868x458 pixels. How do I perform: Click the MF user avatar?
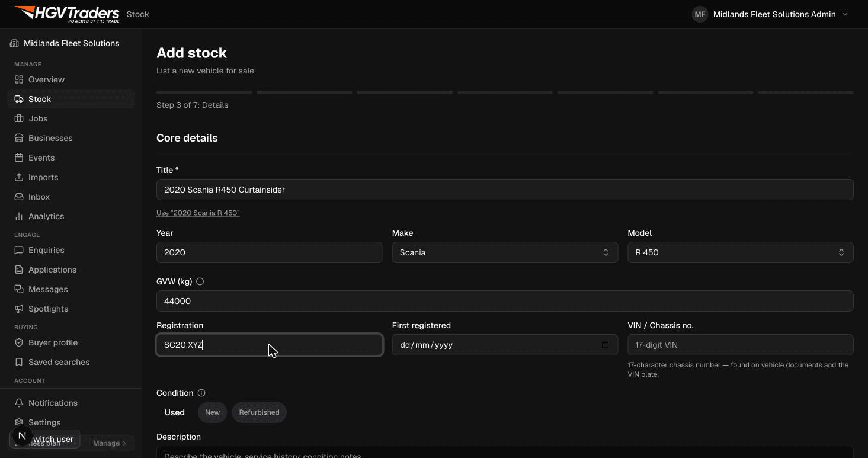click(x=700, y=14)
